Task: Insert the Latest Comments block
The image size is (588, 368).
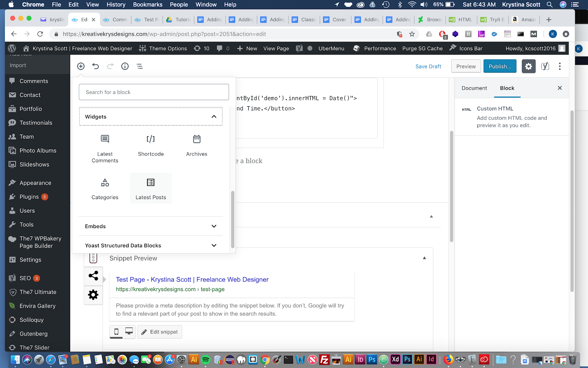Action: [x=105, y=148]
